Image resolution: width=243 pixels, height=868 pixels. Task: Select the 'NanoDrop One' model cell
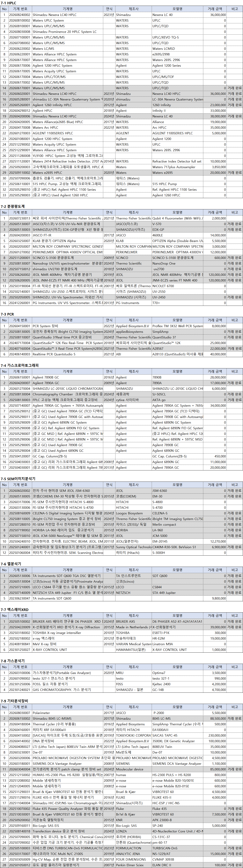click(177, 263)
